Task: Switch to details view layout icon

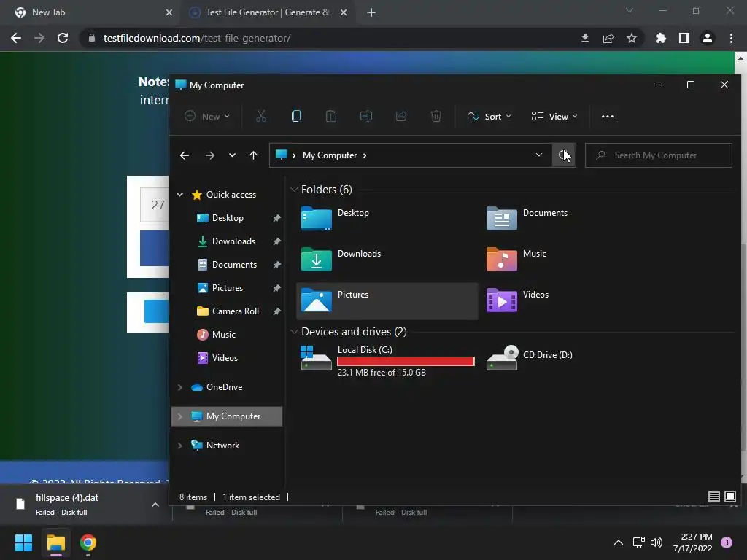Action: point(713,497)
